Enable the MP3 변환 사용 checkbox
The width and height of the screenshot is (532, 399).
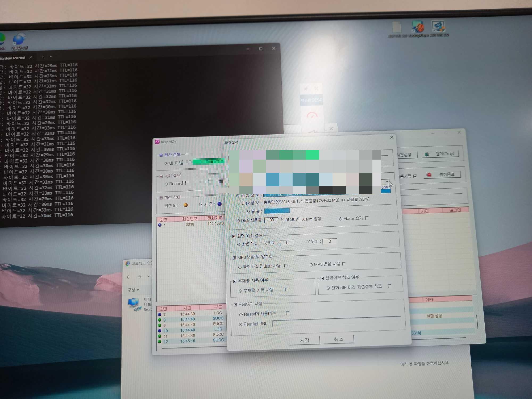point(344,264)
